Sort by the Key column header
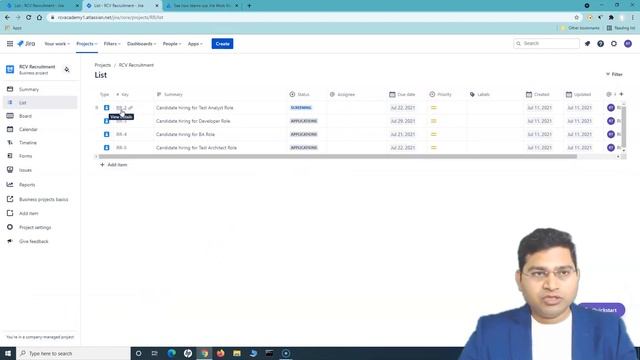Screen dimensions: 640x360 pos(122,94)
